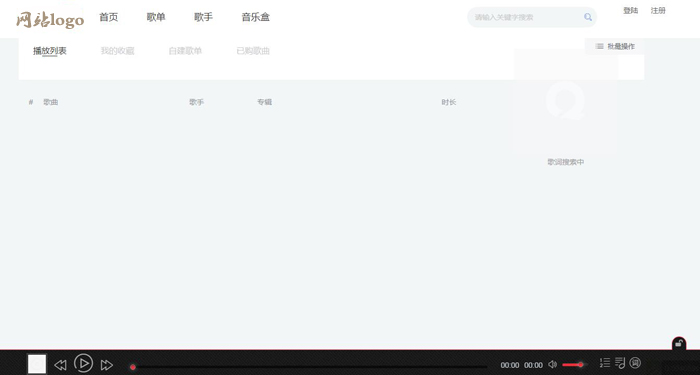Click the 歌手 column header in table
This screenshot has height=375, width=700.
coord(196,102)
